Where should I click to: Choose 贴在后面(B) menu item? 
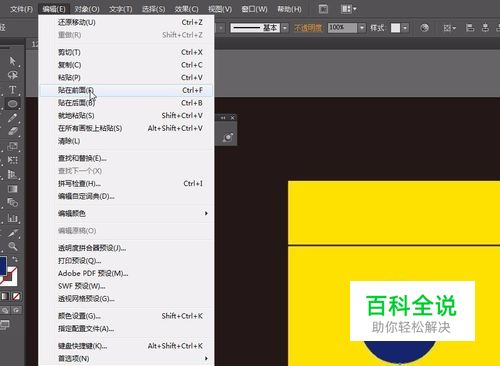[x=126, y=103]
